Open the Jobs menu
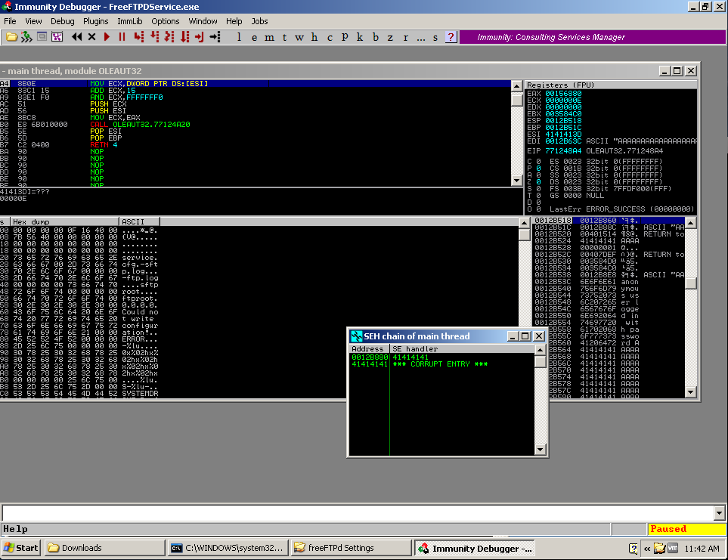 click(259, 21)
